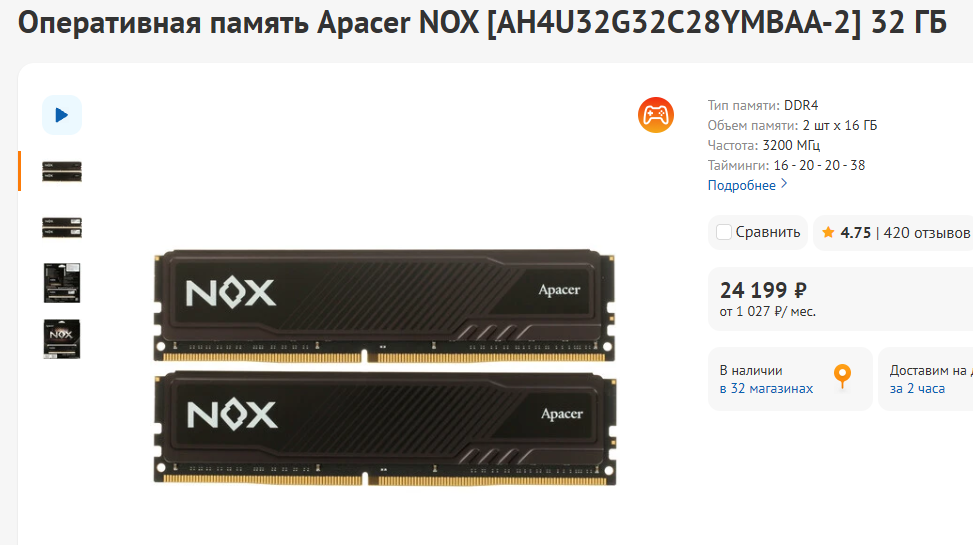Click the orange gamepad gaming badge icon
The image size is (973, 545).
tap(656, 115)
